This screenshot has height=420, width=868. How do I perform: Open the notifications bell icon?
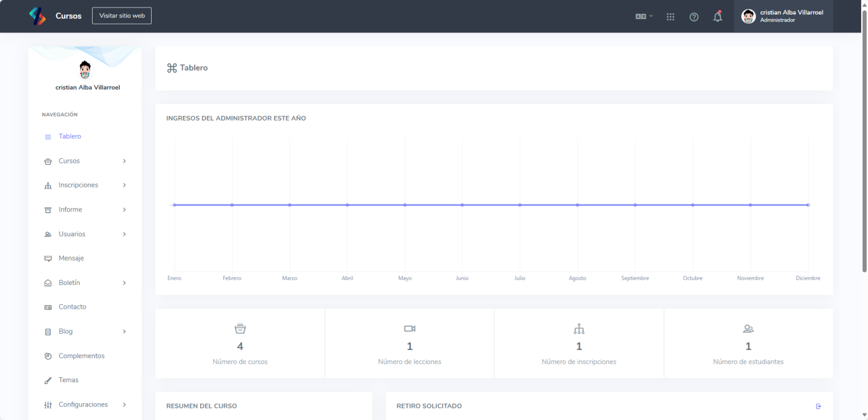click(x=718, y=17)
